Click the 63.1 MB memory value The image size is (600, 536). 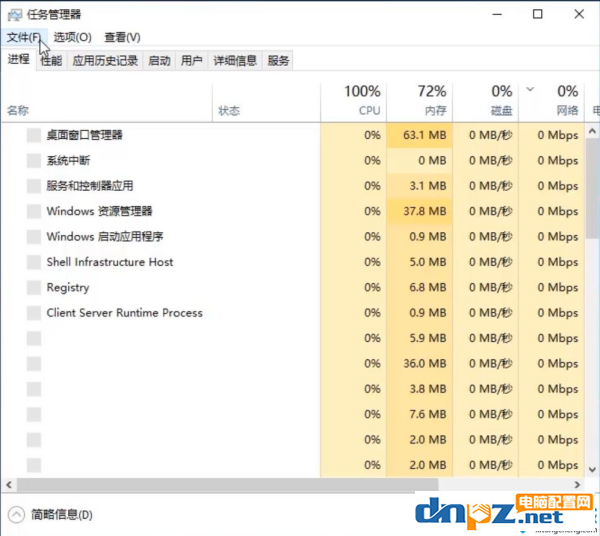point(425,135)
